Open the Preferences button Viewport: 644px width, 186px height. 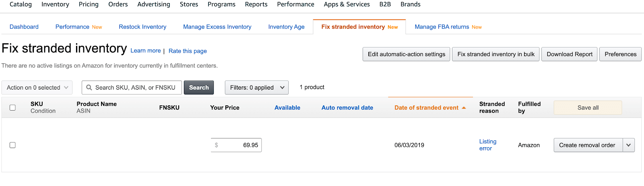tap(620, 54)
